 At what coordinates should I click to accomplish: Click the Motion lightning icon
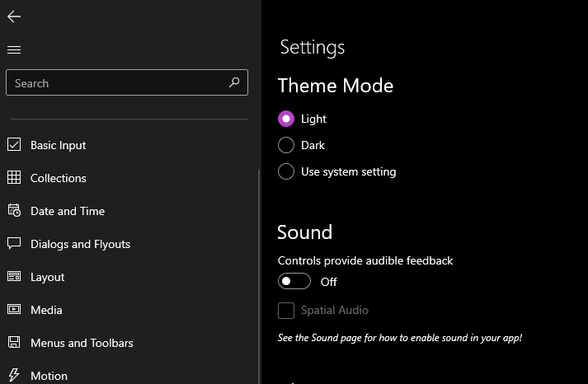[14, 375]
